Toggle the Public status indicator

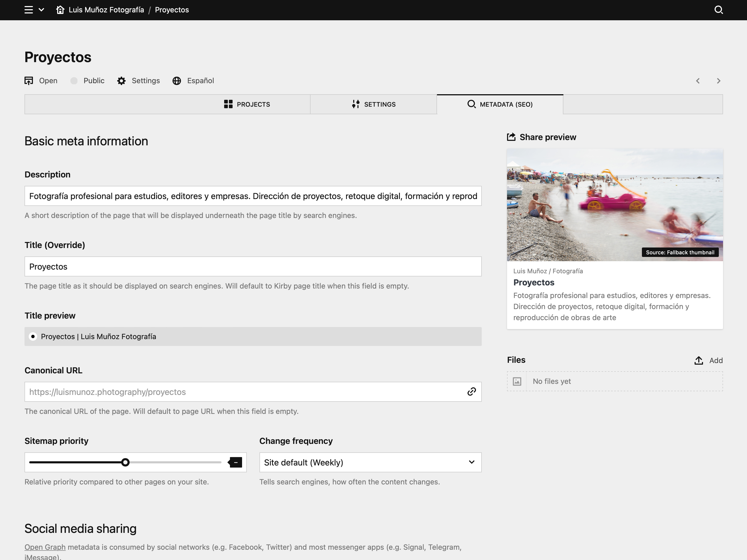73,81
